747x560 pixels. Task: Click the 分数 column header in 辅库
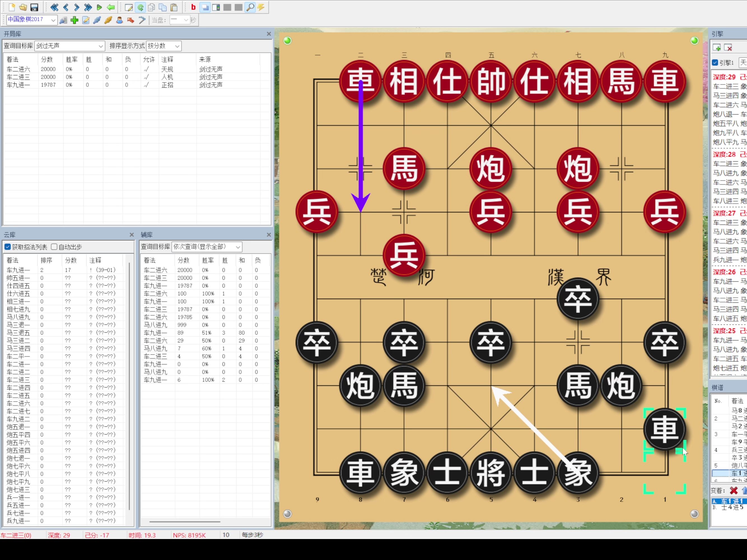183,260
